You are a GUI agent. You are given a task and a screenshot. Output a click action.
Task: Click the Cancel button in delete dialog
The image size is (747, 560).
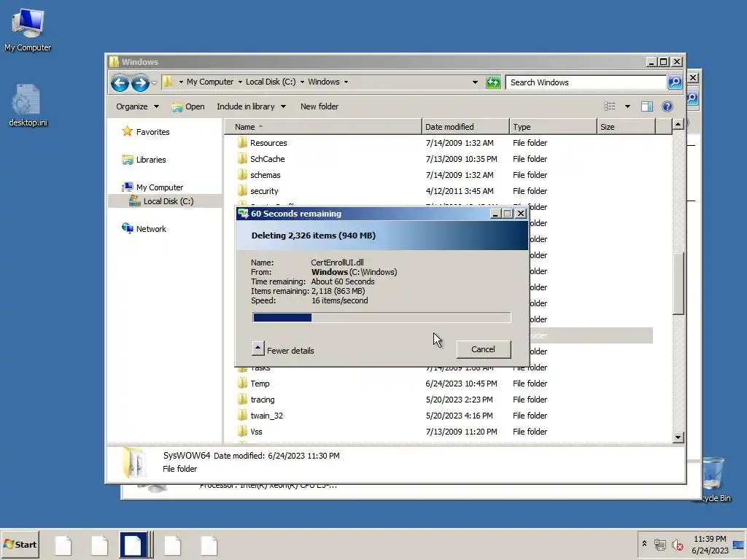483,349
